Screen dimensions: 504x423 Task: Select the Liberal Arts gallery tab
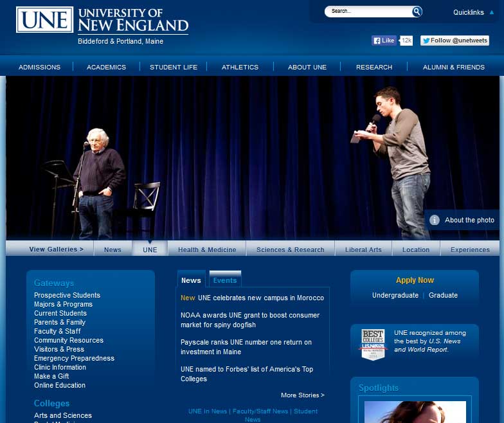(x=363, y=249)
